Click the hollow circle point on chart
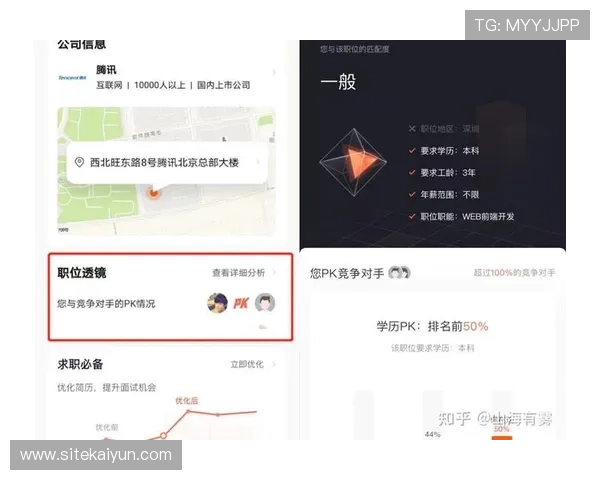 tap(163, 436)
